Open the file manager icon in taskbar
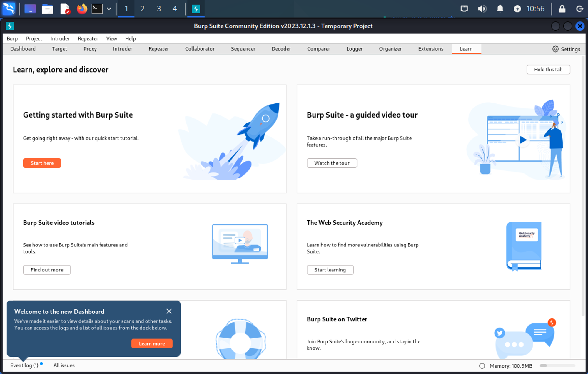The image size is (588, 374). click(x=47, y=9)
